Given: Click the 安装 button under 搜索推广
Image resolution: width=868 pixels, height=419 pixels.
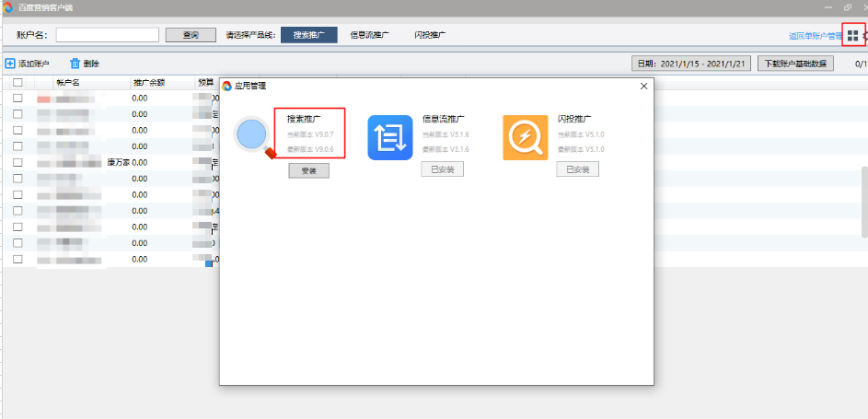Looking at the screenshot, I should point(308,170).
